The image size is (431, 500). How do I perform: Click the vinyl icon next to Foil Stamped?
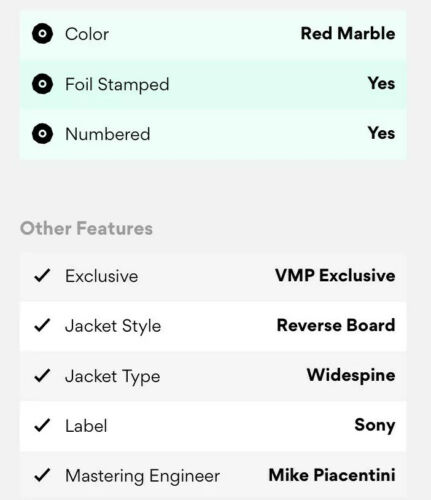[x=42, y=84]
